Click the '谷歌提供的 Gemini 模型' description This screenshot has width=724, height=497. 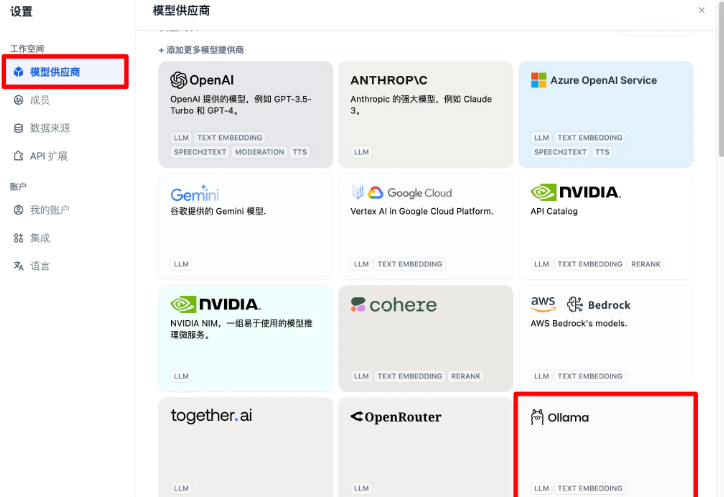coord(218,211)
